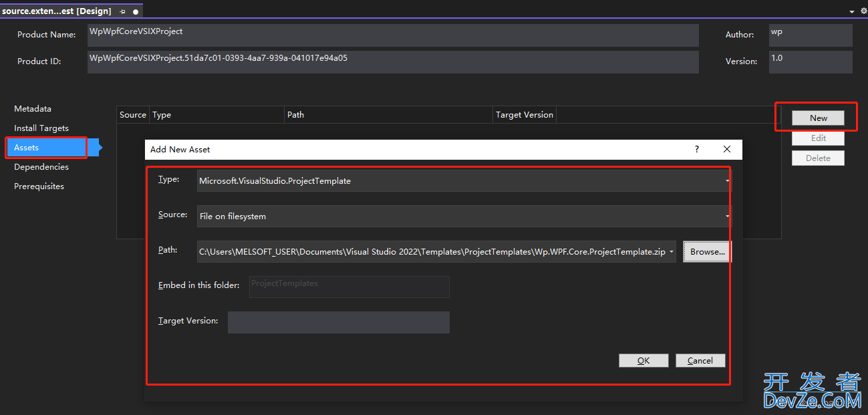Click the Type column header
This screenshot has height=415, width=868.
point(217,115)
